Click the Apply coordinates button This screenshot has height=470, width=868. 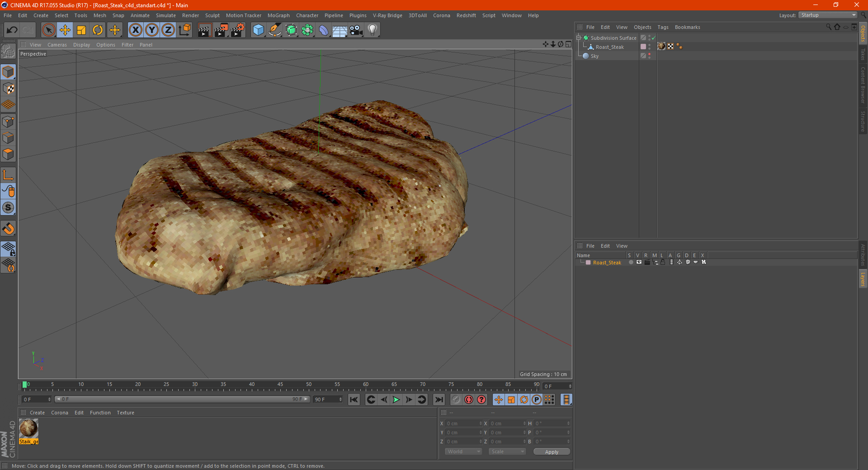552,452
